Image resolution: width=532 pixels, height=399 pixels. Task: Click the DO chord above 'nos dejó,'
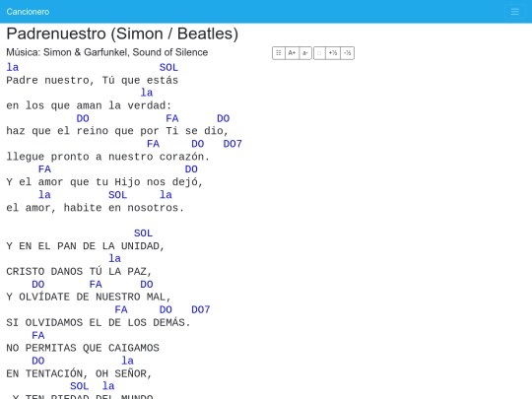[x=191, y=169]
